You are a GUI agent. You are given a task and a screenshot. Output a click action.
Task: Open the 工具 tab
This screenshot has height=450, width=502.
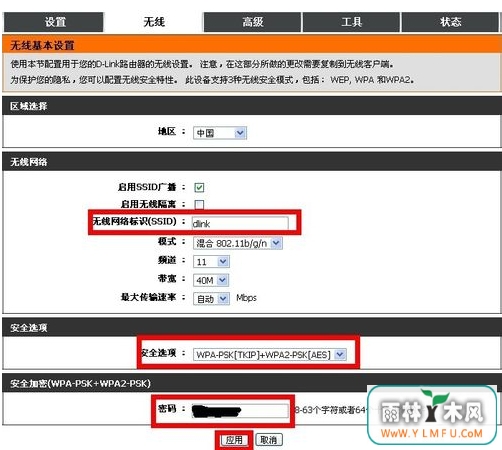pos(351,22)
